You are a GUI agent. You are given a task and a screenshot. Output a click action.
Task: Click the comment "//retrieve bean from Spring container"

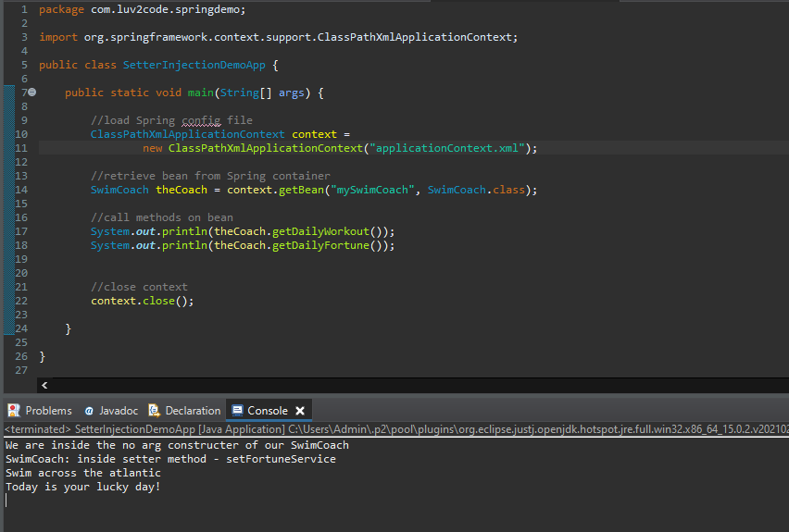[x=210, y=176]
